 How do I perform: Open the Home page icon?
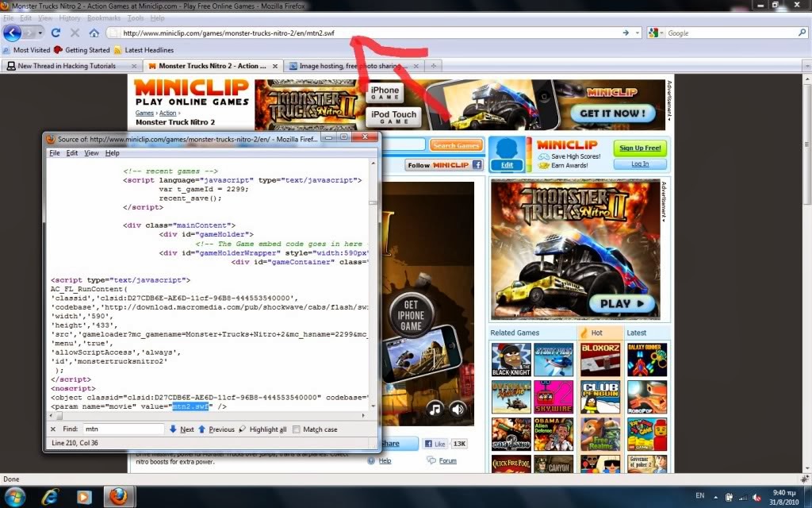coord(94,33)
